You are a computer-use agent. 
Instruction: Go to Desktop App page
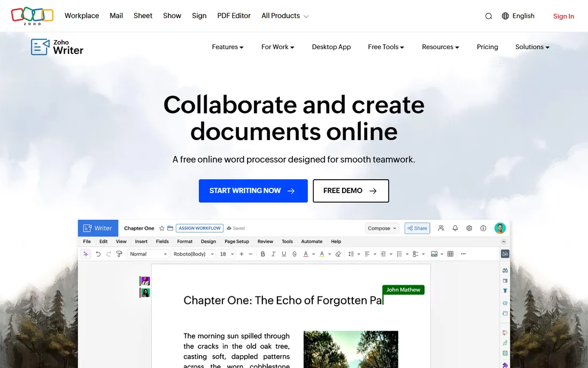pyautogui.click(x=331, y=47)
